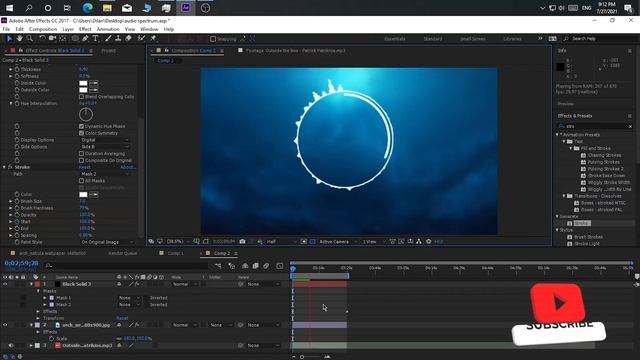Viewport: 640px width, 360px height.
Task: Open Mask 2 mode None dropdown
Action: (x=129, y=304)
